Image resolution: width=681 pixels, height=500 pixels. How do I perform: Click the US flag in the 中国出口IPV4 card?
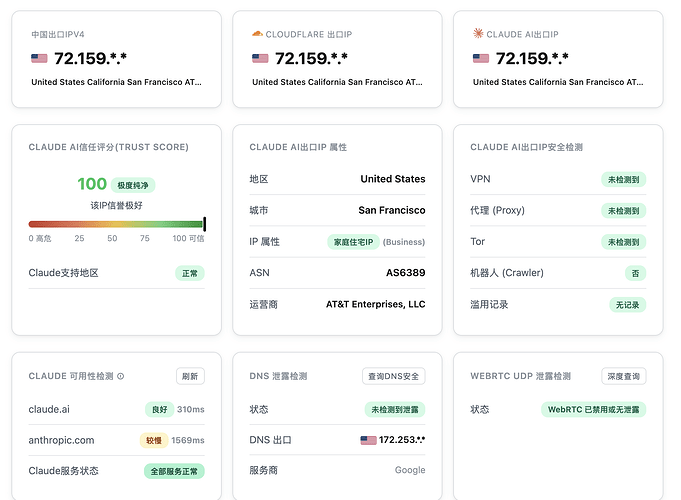[x=39, y=58]
